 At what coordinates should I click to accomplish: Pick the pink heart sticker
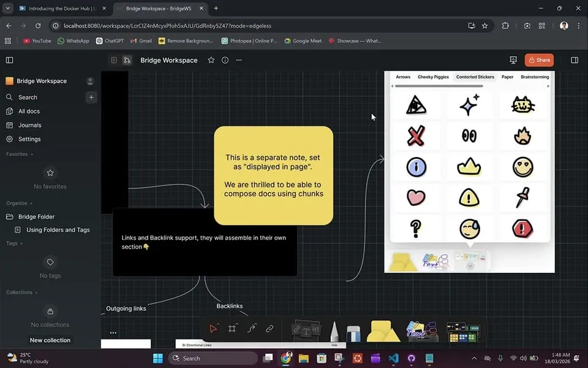[416, 197]
